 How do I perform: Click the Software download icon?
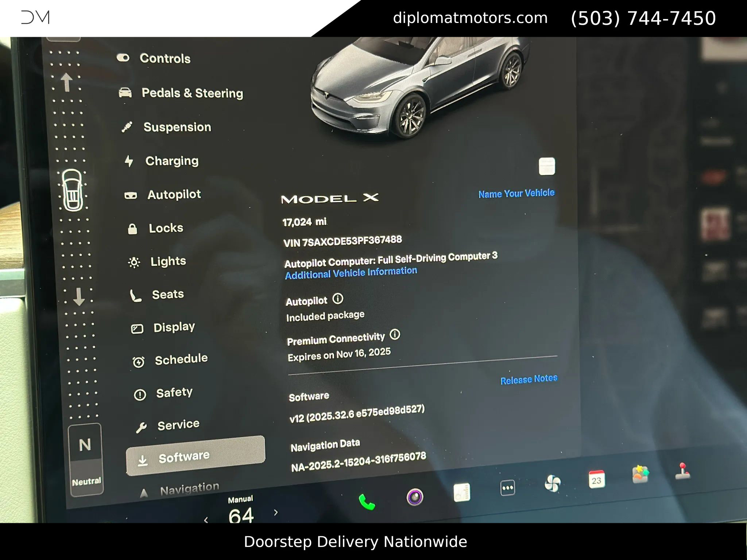[143, 460]
